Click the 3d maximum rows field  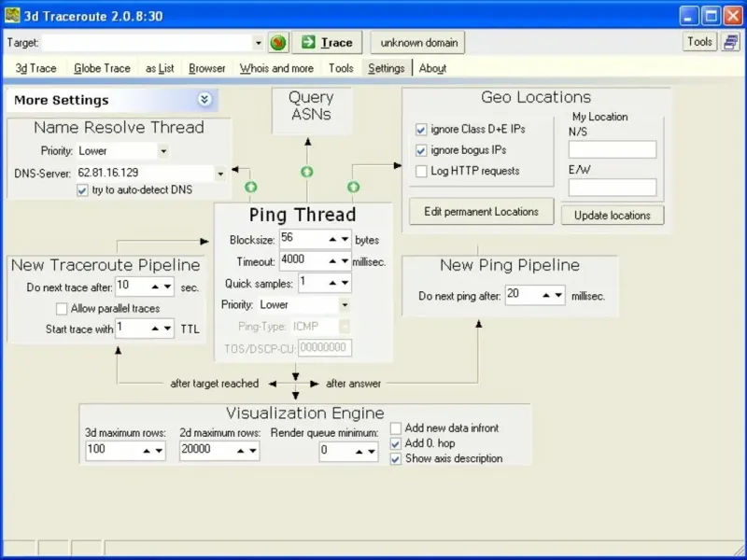pos(114,451)
